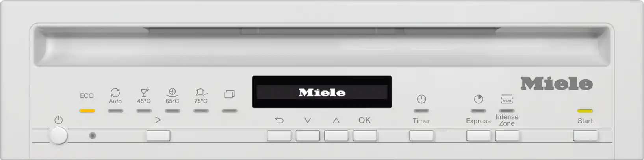Toggle the Intense Zone button

[x=507, y=136]
